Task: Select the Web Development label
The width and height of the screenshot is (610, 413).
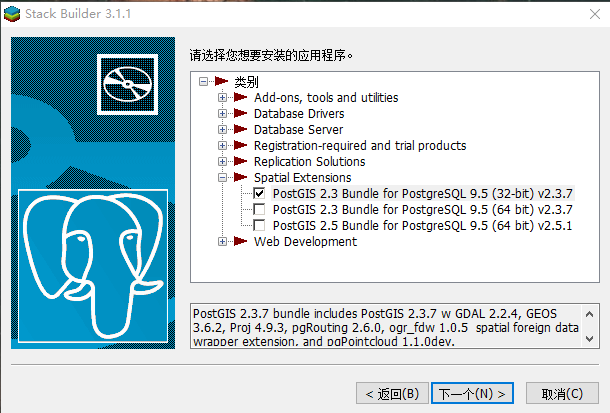Action: tap(305, 241)
